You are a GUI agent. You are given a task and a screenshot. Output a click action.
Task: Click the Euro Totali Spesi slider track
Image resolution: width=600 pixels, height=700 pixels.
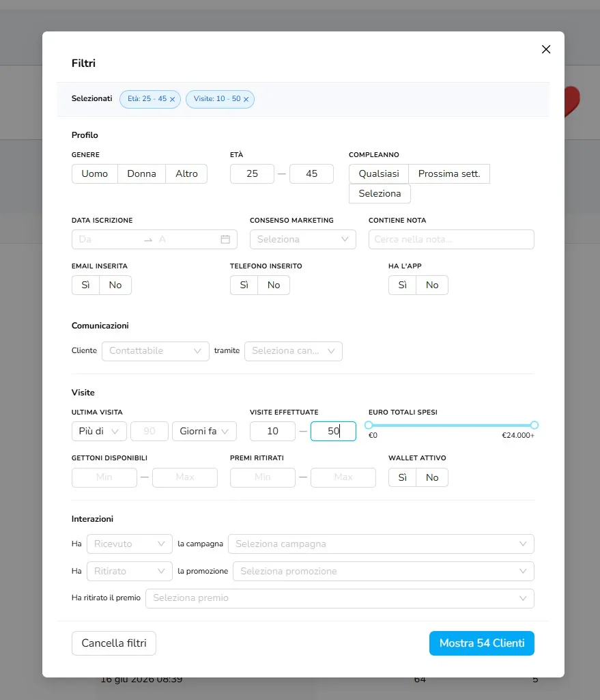(451, 425)
